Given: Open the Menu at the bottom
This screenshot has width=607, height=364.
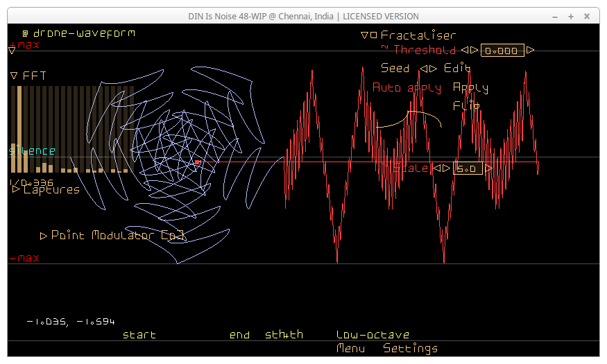Looking at the screenshot, I should (x=350, y=348).
